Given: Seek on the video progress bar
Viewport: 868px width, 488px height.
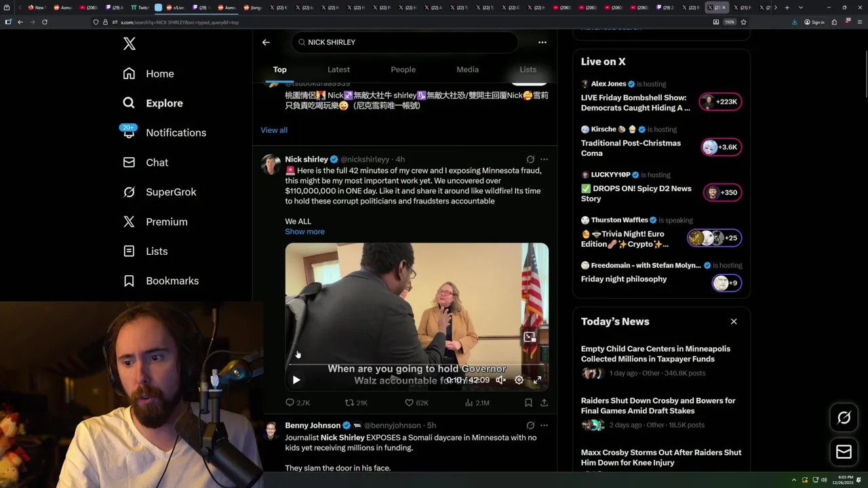Looking at the screenshot, I should 416,365.
